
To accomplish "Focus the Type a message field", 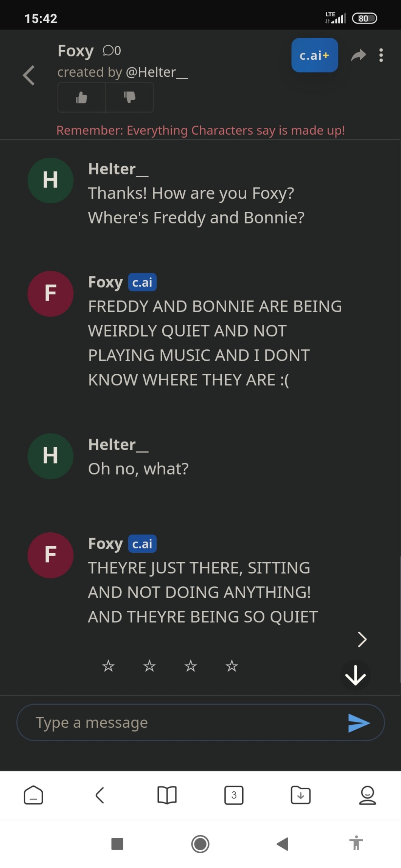I will click(x=182, y=722).
